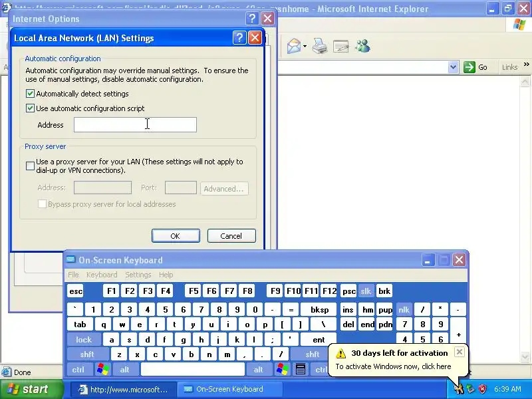The height and width of the screenshot is (399, 532).
Task: Click the Windows activation keys tray icon
Action: 459,389
